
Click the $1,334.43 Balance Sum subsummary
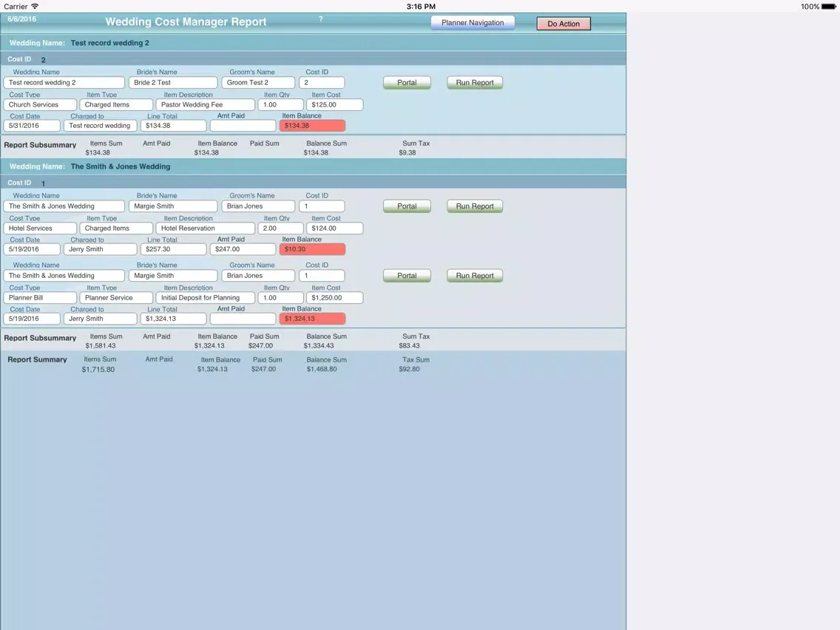coord(319,345)
